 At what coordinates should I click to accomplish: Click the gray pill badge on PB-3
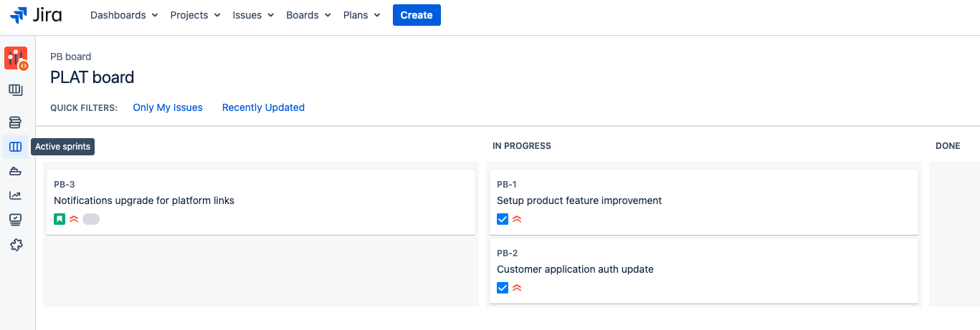click(91, 219)
